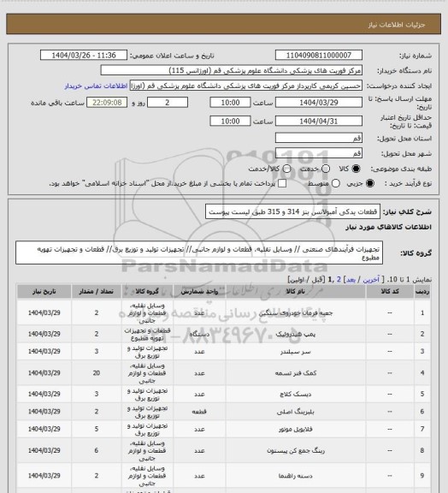The height and width of the screenshot is (493, 448).
Task: Jump to آخرین last page link
Action: tap(371, 279)
